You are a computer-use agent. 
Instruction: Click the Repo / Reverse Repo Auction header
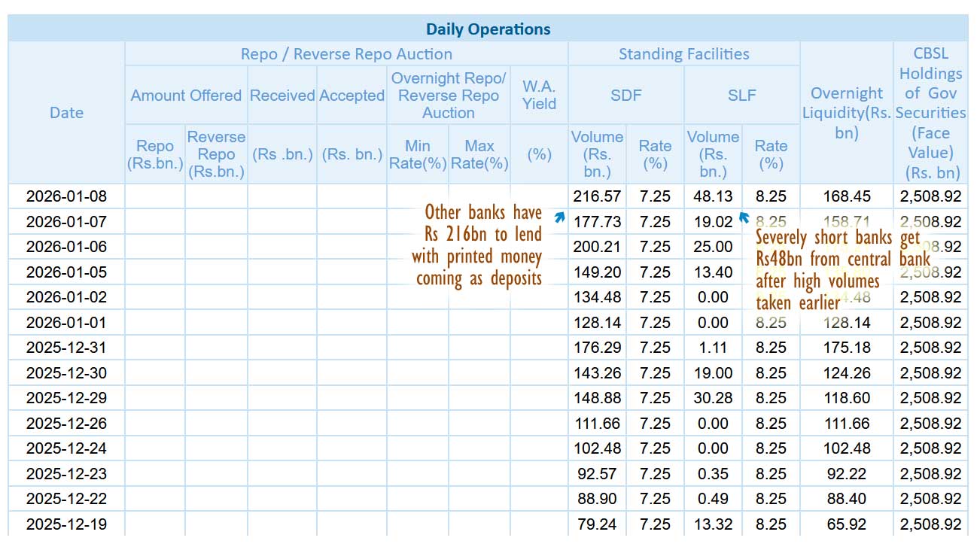[346, 54]
